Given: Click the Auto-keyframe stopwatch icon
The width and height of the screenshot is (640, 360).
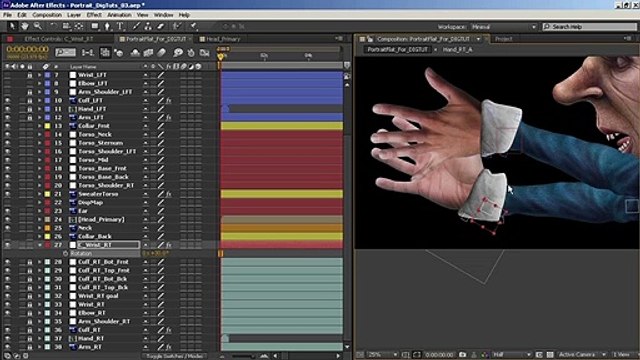Looking at the screenshot, I should [191, 53].
